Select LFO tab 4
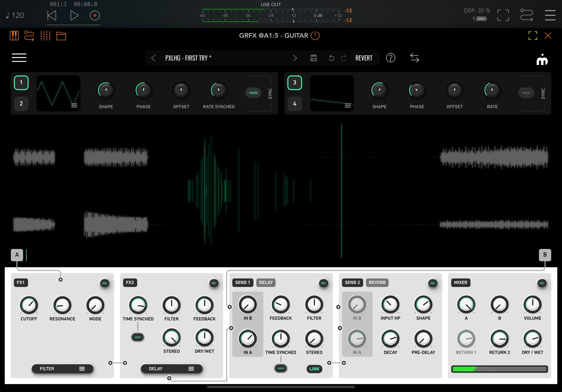This screenshot has width=562, height=392. click(x=295, y=103)
